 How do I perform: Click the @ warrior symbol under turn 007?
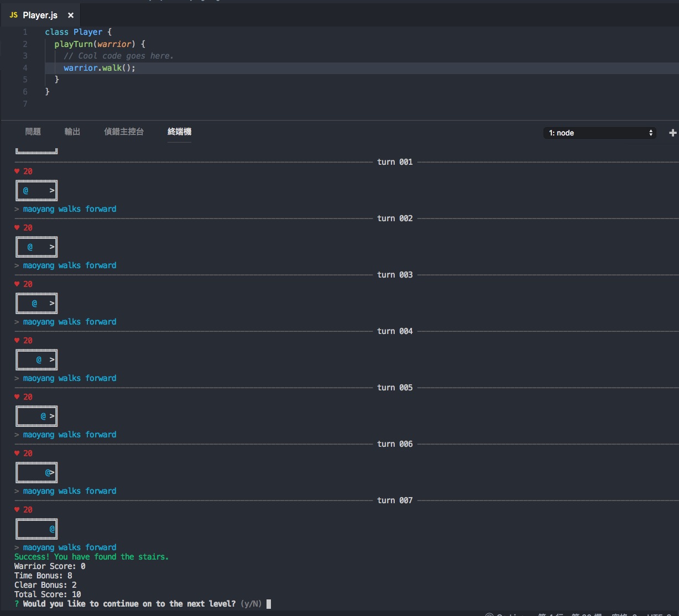click(52, 529)
